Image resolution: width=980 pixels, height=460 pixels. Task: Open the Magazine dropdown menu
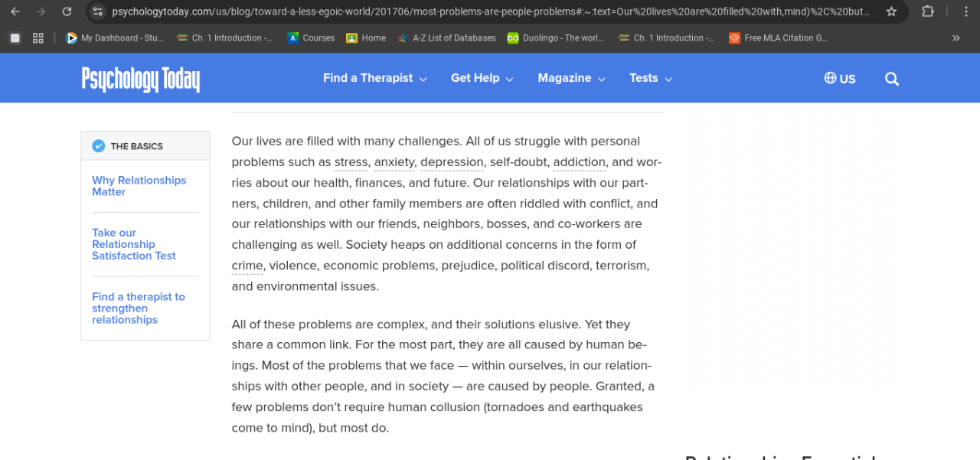coord(571,78)
